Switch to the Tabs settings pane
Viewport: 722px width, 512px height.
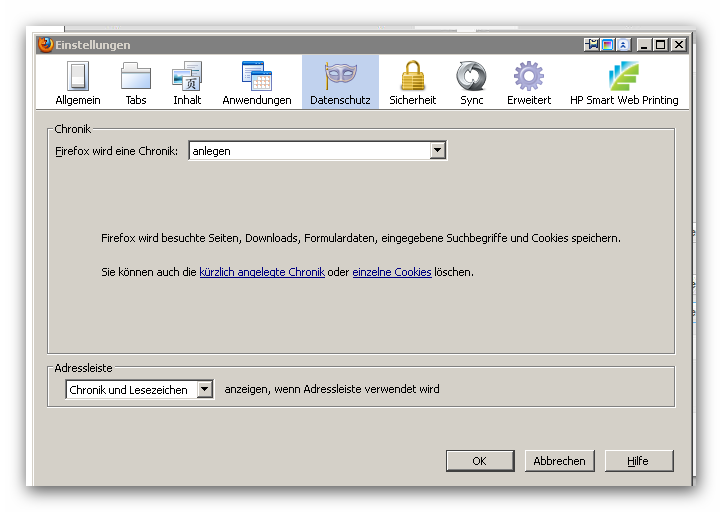[136, 83]
